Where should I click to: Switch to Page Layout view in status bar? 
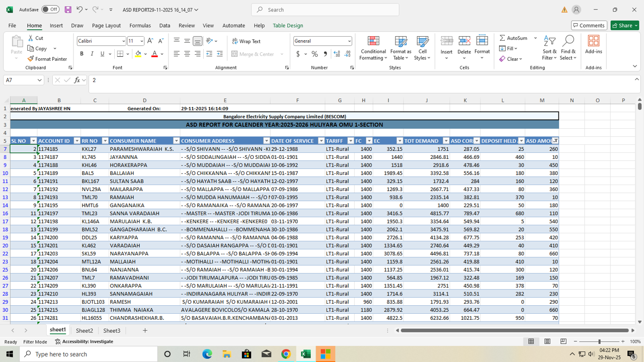(x=547, y=341)
